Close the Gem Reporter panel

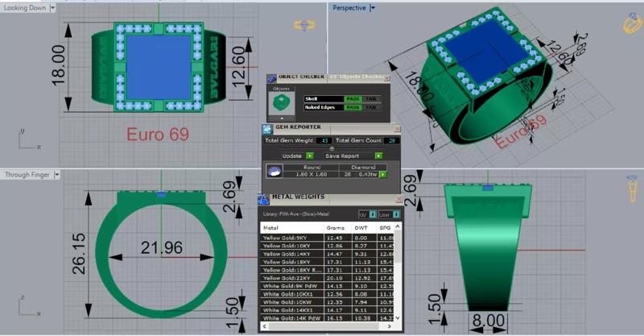(x=397, y=129)
